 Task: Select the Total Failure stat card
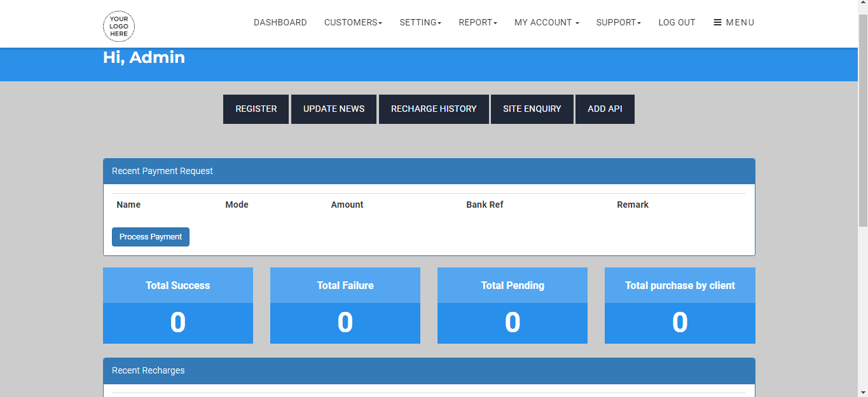[x=345, y=306]
